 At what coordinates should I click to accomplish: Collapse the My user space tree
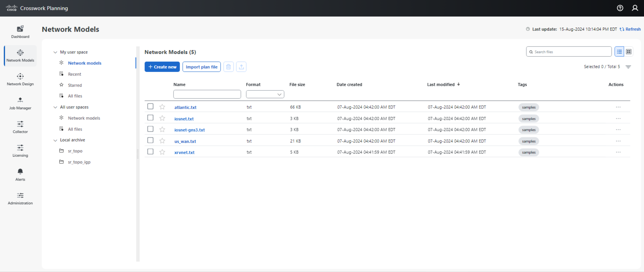point(55,52)
